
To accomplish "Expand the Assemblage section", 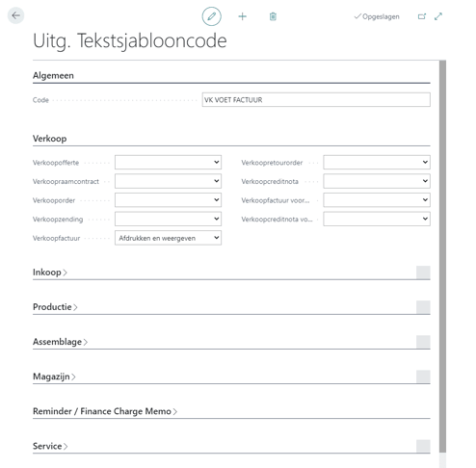I will click(60, 342).
